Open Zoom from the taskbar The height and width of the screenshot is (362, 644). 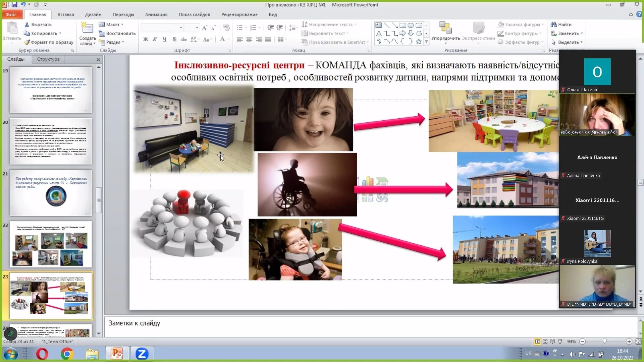(142, 354)
